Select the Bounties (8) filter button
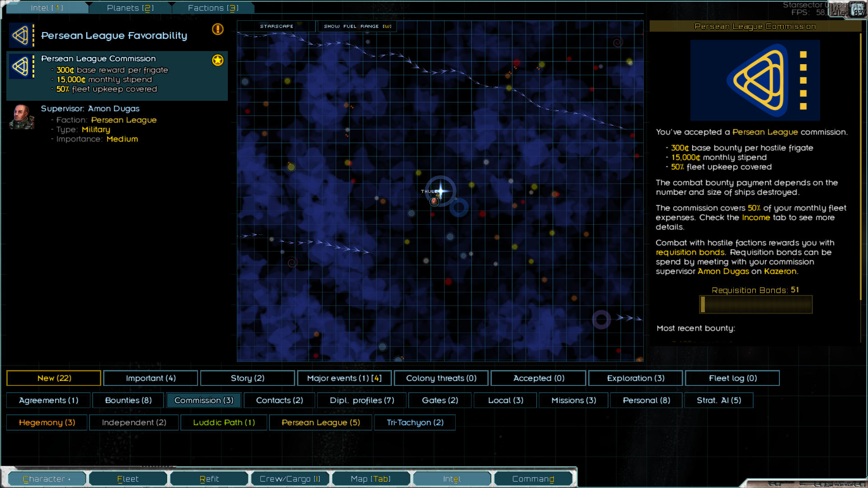868x488 pixels. point(128,400)
